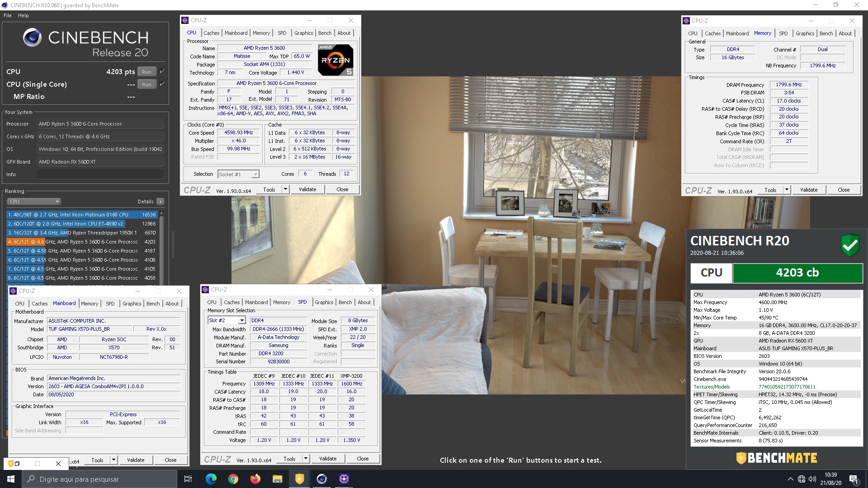The image size is (868, 488).
Task: Click the Cinebench logo icon
Action: click(32, 38)
